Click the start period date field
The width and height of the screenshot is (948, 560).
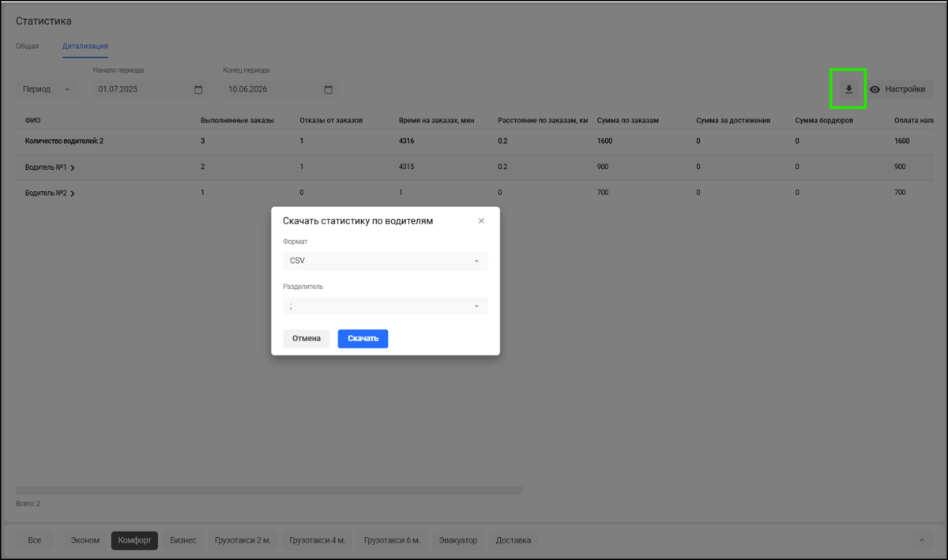(151, 89)
